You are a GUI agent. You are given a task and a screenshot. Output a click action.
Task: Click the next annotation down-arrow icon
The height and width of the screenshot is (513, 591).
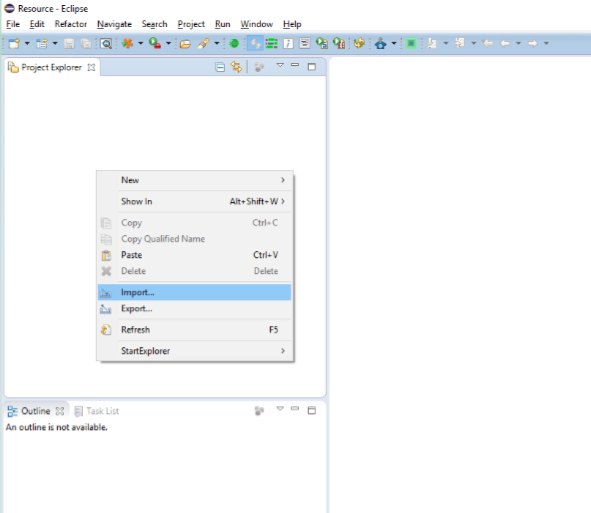pos(432,44)
